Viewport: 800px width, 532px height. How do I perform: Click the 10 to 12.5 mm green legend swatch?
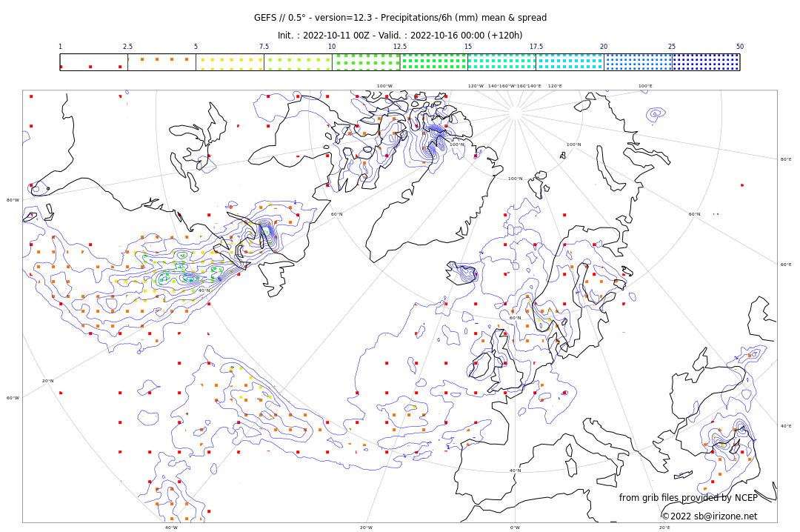click(x=365, y=62)
